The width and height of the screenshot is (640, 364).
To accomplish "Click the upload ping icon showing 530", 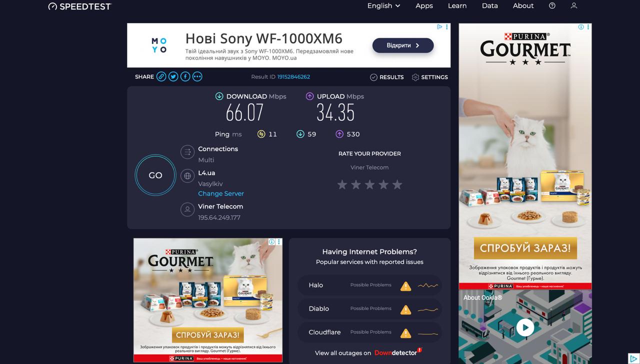I will click(339, 134).
